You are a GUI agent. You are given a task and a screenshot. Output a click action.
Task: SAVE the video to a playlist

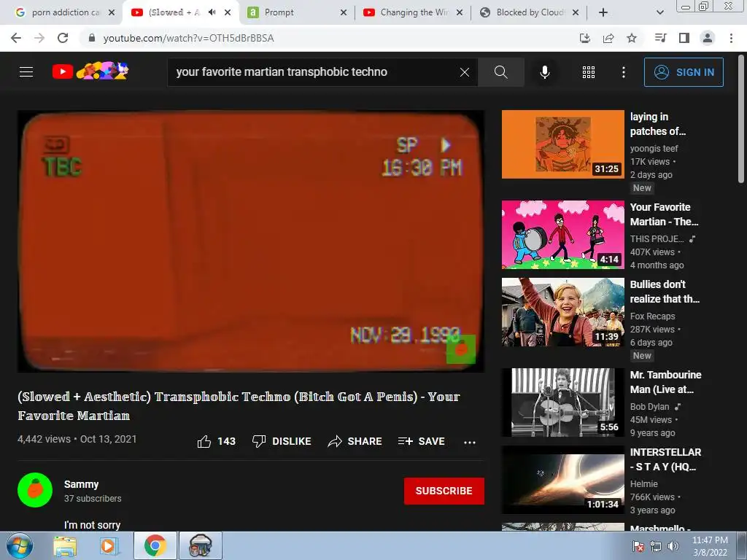[x=422, y=441]
